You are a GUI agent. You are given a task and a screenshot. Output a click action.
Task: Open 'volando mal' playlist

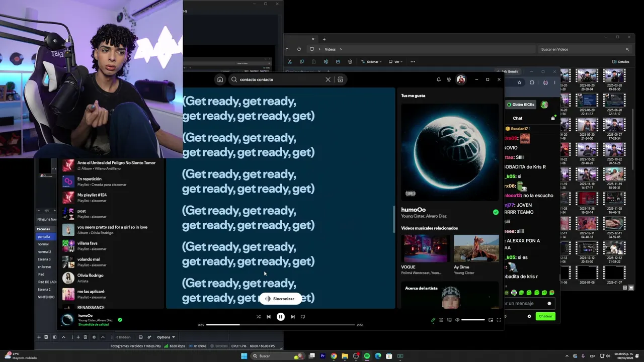pyautogui.click(x=113, y=261)
